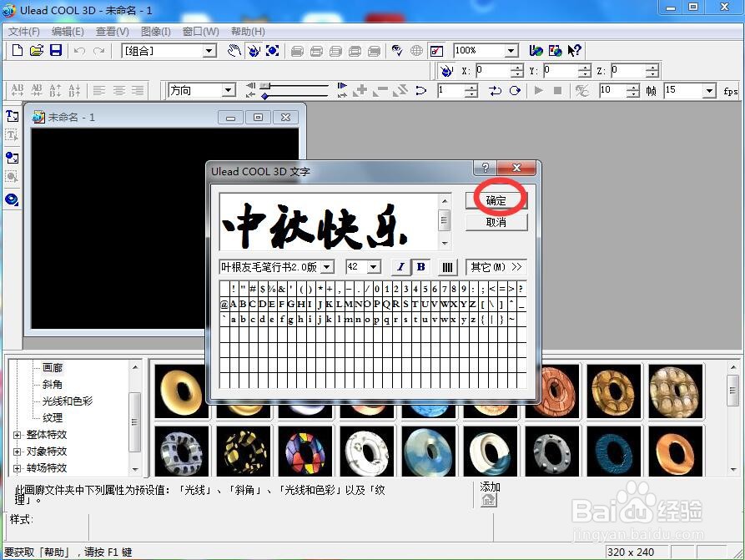Select the stained-glass colored ring thumbnail

point(305,452)
